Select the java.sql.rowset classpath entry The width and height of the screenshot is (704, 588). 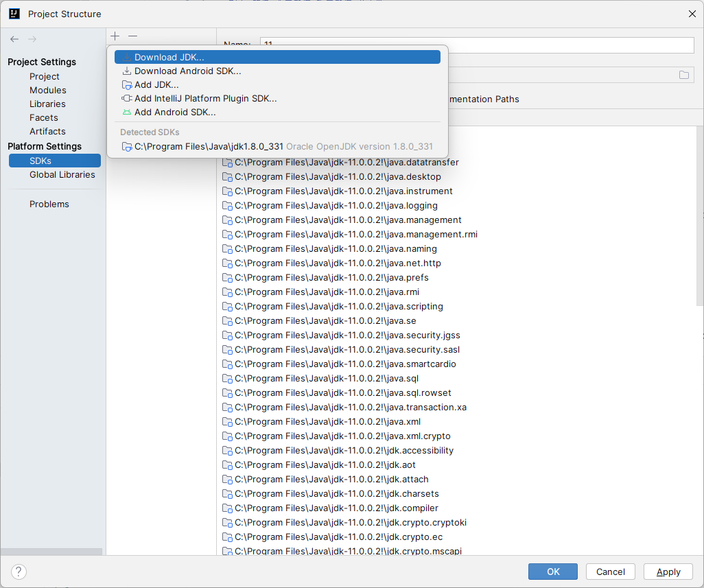click(337, 392)
